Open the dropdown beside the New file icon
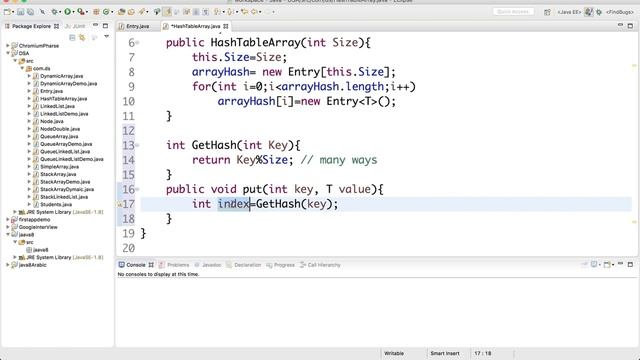The image size is (640, 360). (13, 12)
